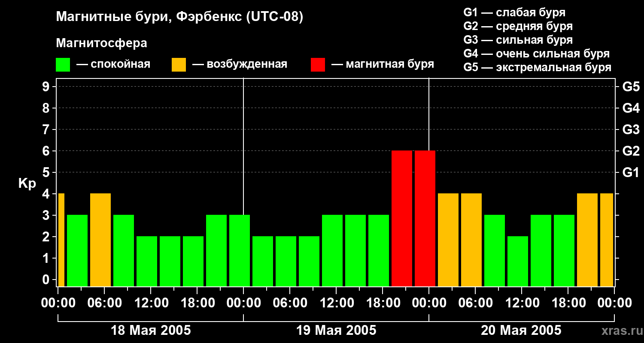The width and height of the screenshot is (644, 343).
Task: Click the red Kp 6 bar at 21:00 on 19 Мая
Action: 402,218
